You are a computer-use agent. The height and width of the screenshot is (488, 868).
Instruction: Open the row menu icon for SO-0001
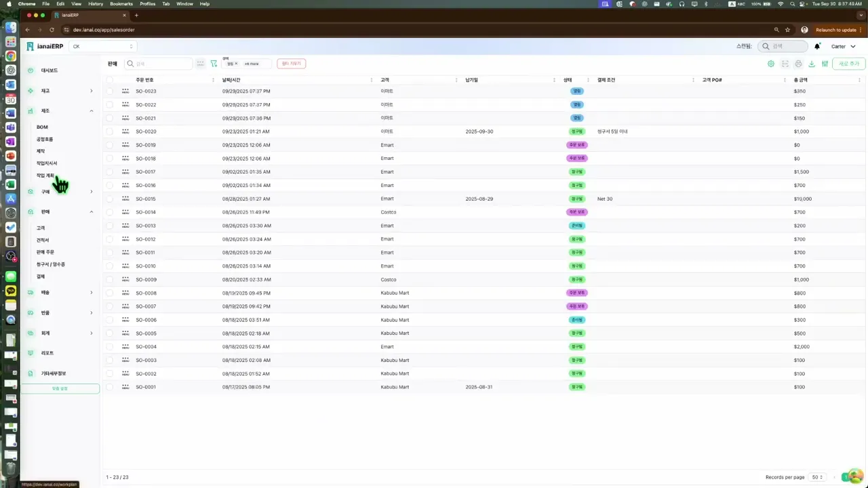[125, 387]
